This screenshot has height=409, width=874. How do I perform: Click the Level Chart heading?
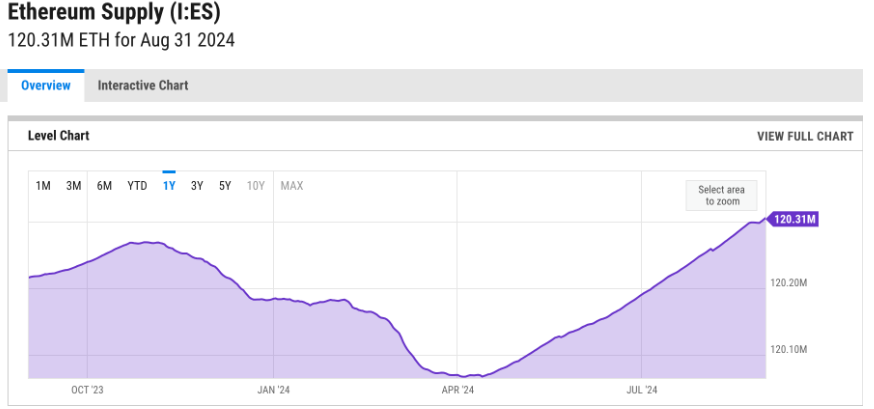coord(59,136)
